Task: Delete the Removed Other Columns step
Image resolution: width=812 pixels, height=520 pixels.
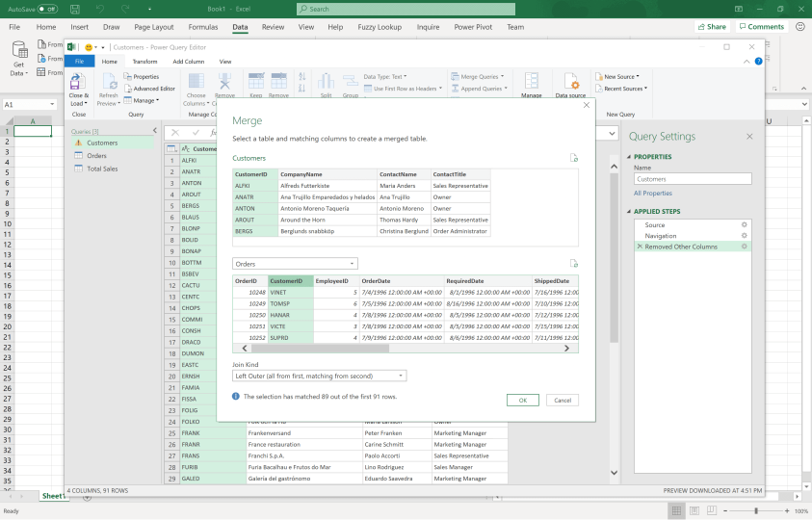Action: [640, 247]
